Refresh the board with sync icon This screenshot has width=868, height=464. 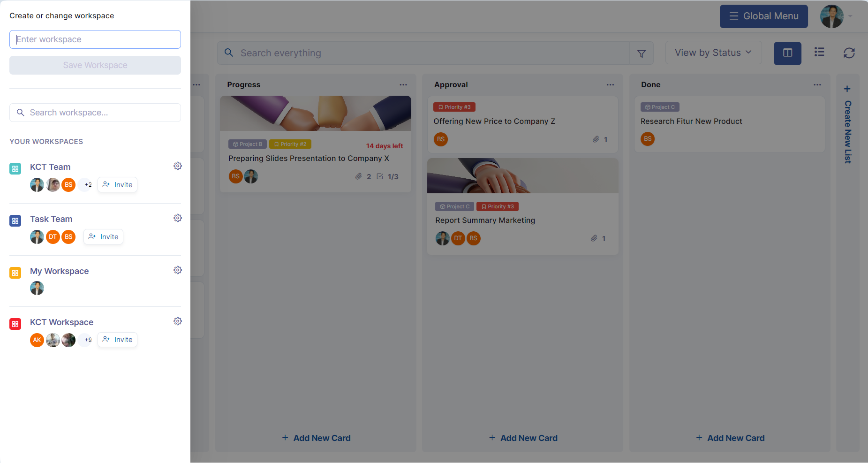[x=849, y=53]
